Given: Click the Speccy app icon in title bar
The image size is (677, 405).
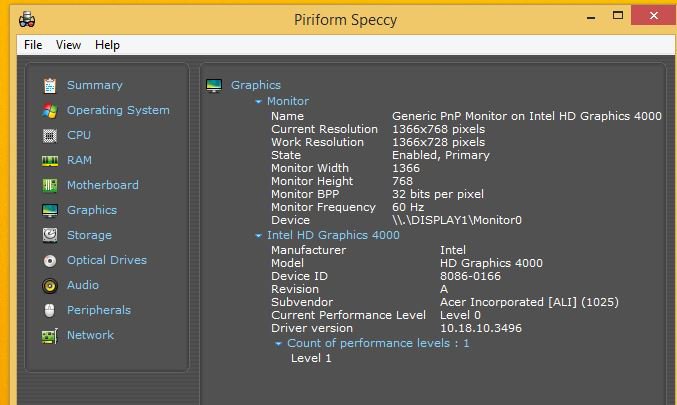Looking at the screenshot, I should click(27, 19).
